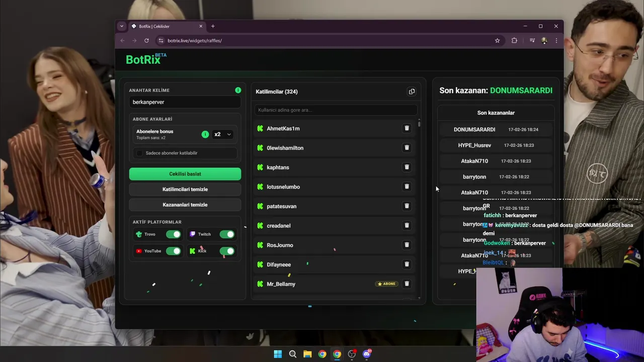The width and height of the screenshot is (644, 362).
Task: Open a new browser tab
Action: (213, 26)
